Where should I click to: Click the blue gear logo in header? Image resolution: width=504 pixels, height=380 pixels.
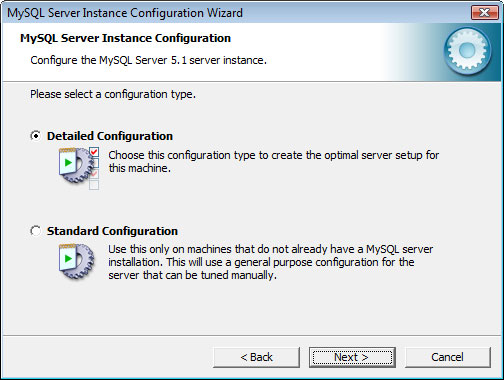(x=467, y=50)
